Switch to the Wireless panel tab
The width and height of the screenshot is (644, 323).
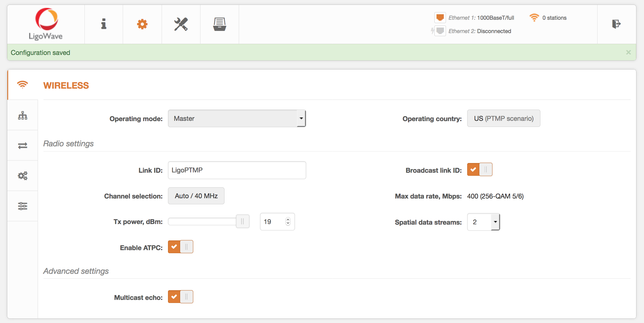click(22, 85)
